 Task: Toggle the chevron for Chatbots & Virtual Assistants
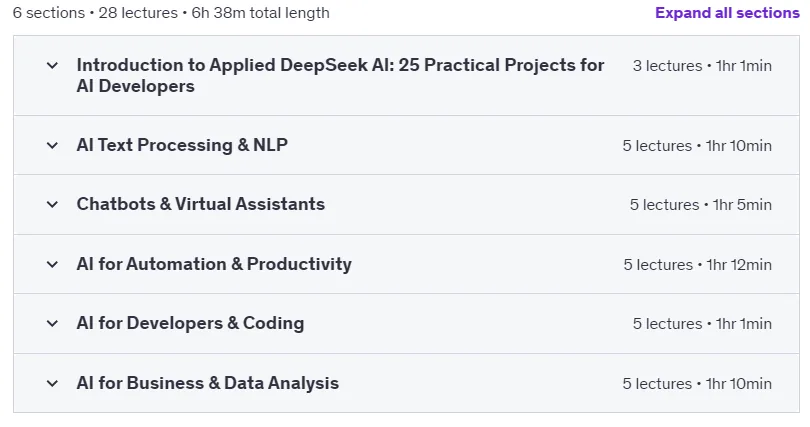click(52, 204)
